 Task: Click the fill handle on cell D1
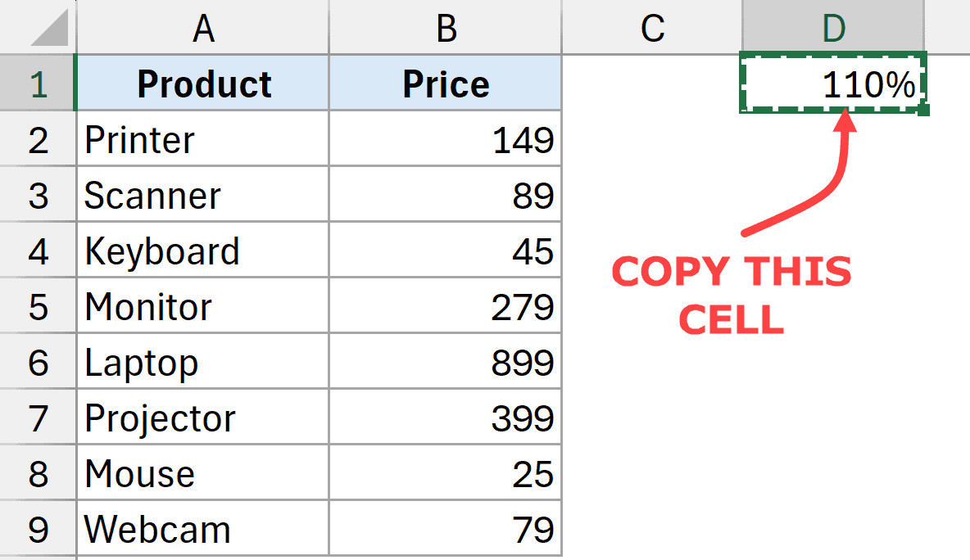[x=925, y=111]
